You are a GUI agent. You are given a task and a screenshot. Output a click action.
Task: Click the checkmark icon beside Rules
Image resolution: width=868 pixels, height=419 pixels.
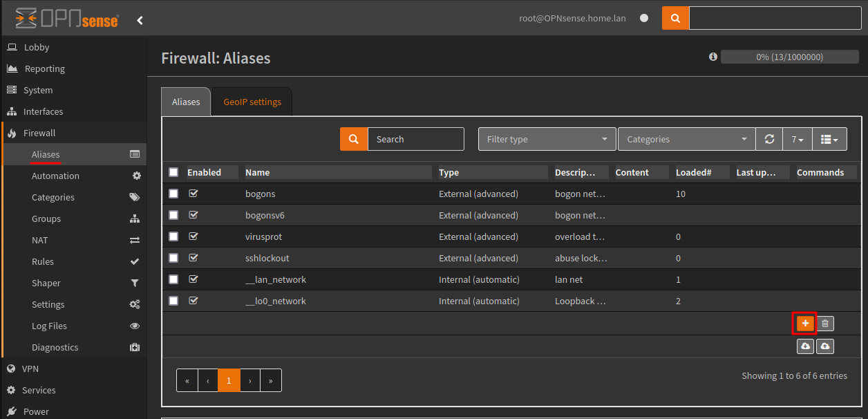(135, 261)
